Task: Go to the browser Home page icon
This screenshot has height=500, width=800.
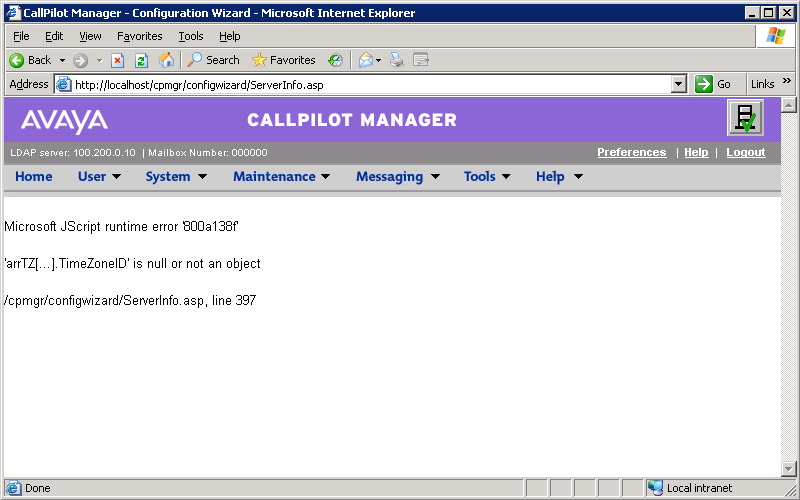Action: 166,60
